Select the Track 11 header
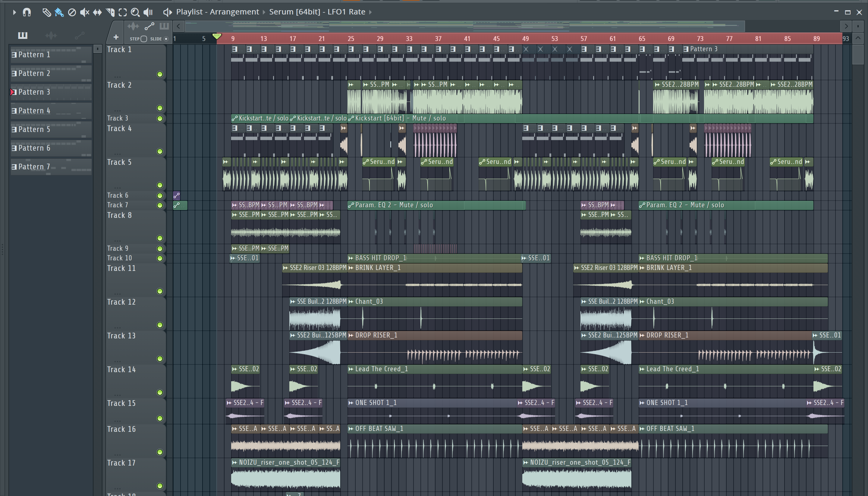The width and height of the screenshot is (868, 496). click(136, 279)
